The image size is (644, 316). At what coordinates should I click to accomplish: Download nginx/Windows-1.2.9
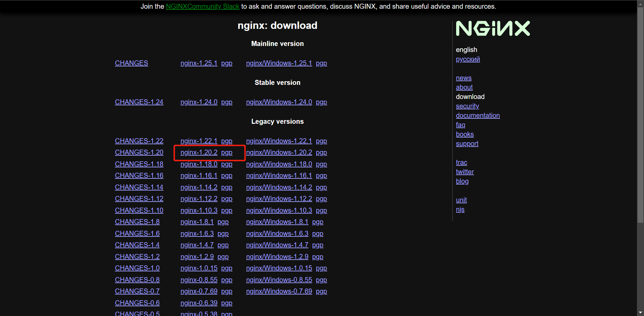coord(277,257)
